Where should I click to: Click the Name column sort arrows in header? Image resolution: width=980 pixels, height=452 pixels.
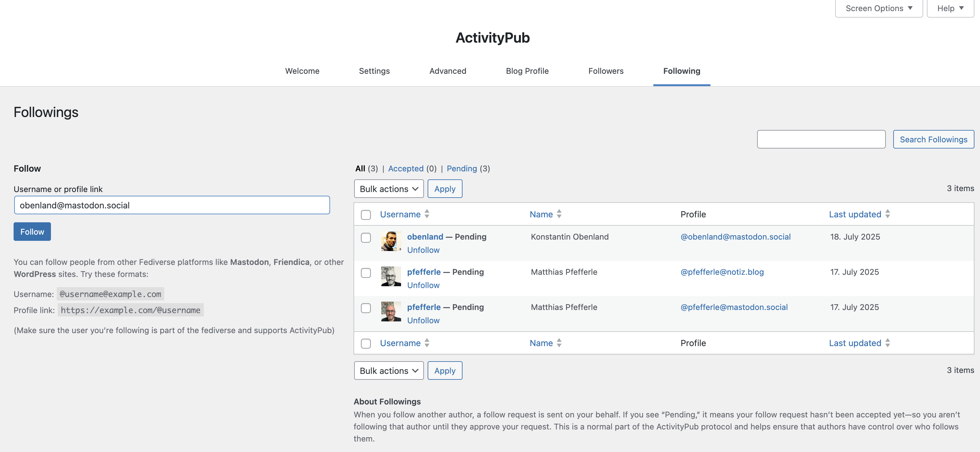click(x=559, y=214)
